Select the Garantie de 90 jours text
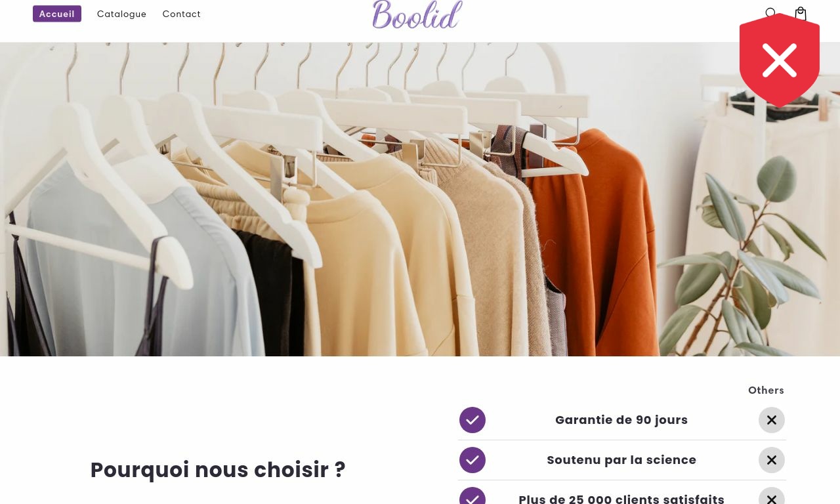Image resolution: width=840 pixels, height=504 pixels. coord(621,420)
